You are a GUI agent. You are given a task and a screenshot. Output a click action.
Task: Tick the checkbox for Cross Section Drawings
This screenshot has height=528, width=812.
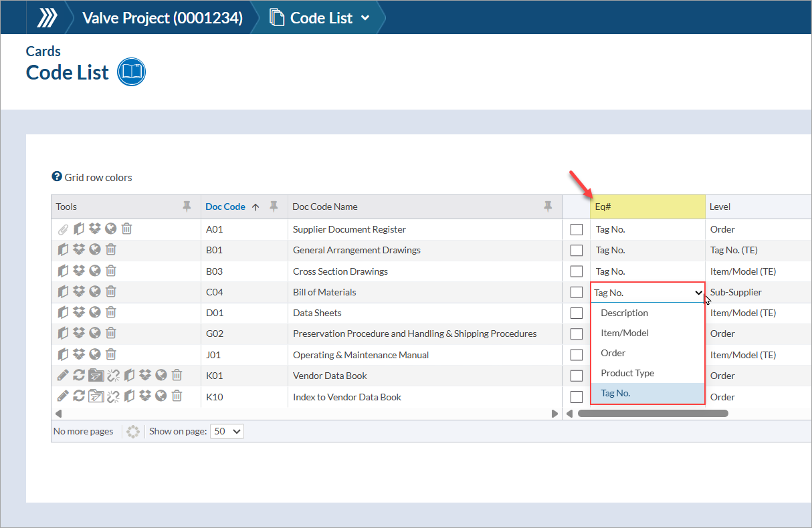tap(577, 271)
